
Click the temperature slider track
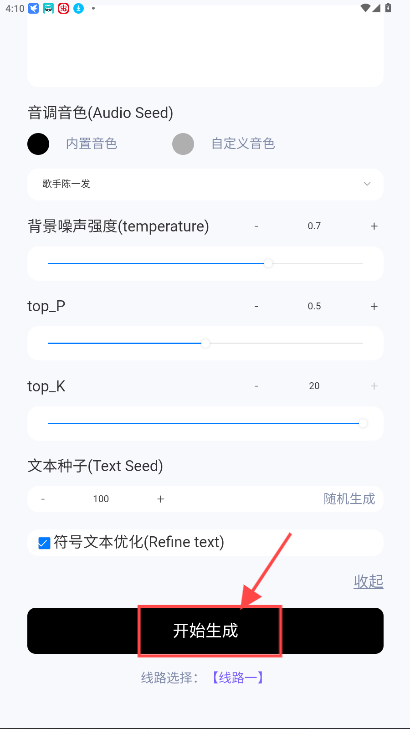coord(205,264)
